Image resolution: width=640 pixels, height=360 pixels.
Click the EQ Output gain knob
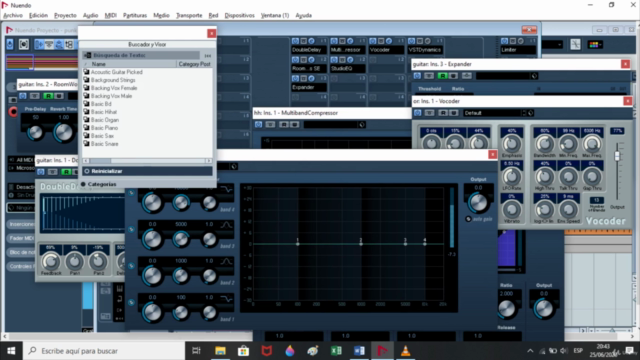pyautogui.click(x=478, y=202)
